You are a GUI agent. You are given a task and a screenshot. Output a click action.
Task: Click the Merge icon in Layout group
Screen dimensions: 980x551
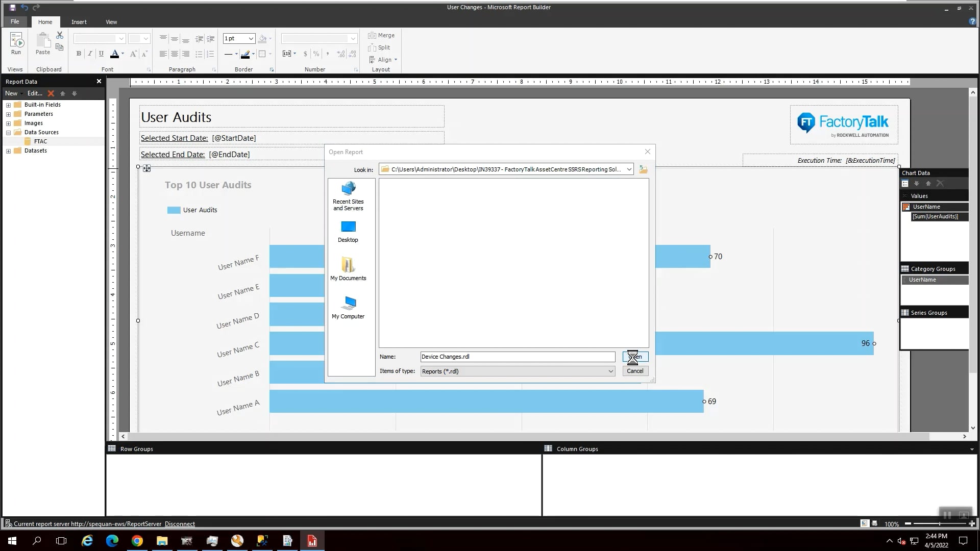[x=382, y=35]
